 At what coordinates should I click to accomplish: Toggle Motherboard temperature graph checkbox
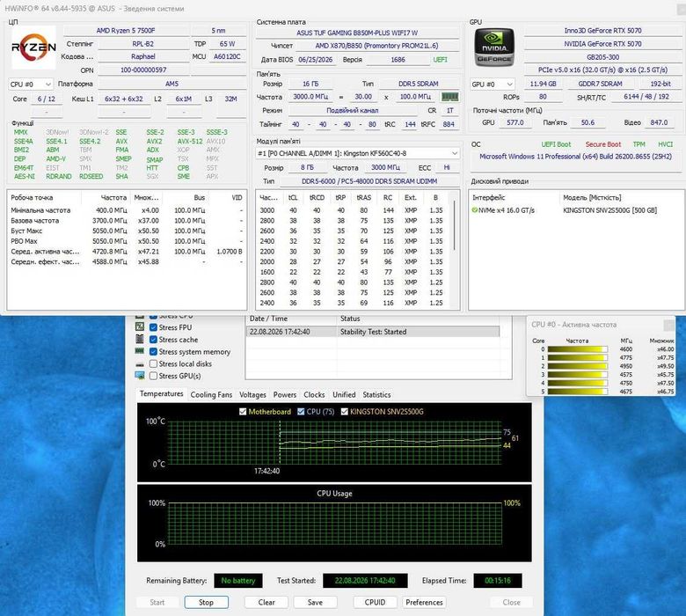point(243,412)
